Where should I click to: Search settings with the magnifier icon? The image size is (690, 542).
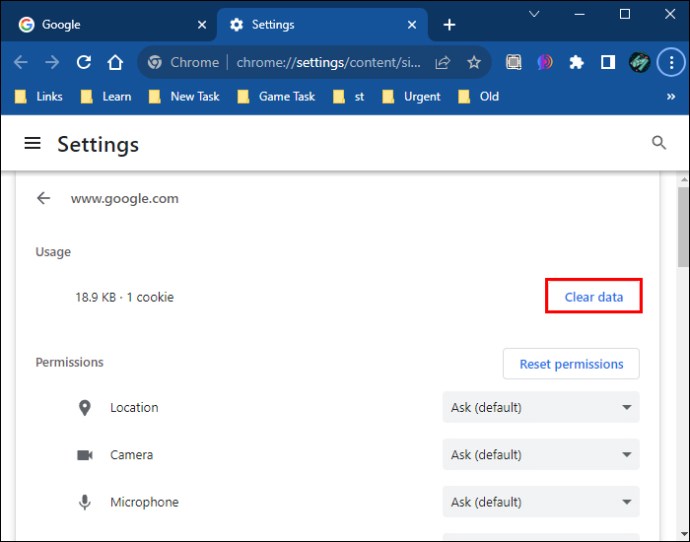(x=659, y=143)
